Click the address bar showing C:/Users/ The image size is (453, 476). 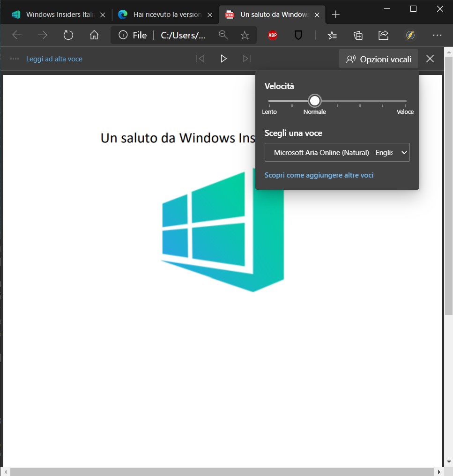(x=183, y=36)
